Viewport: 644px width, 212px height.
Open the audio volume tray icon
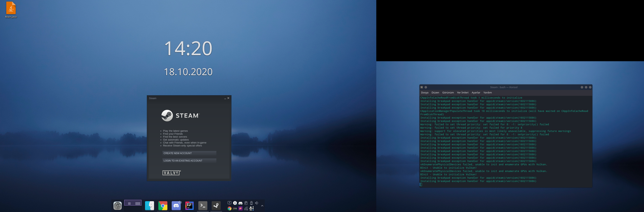257,203
